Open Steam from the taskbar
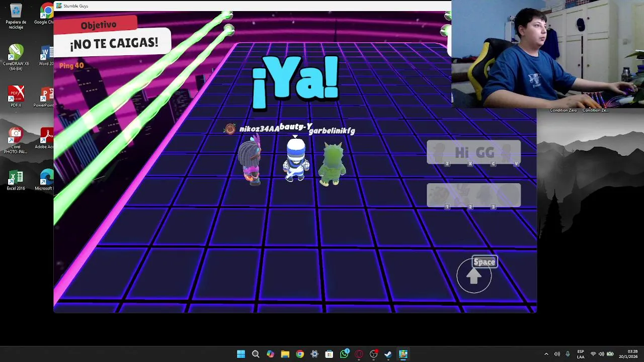Viewport: 644px width, 362px height. [x=388, y=354]
